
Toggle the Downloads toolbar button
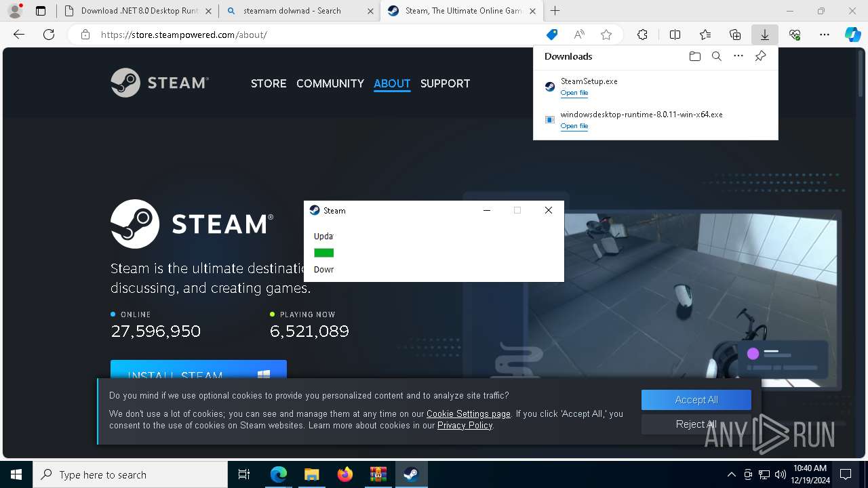coord(764,35)
